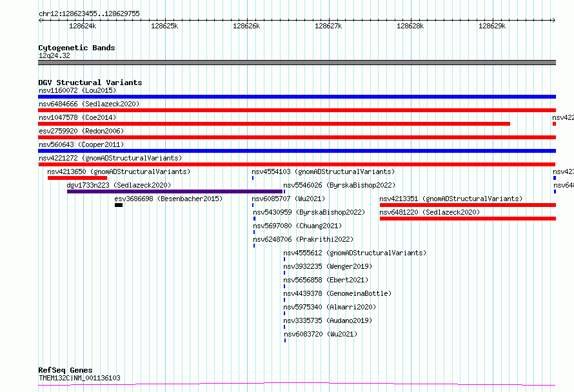Viewport: 574px width, 392px height.
Task: Click the nsv4213650 red variant bar
Action: click(77, 178)
